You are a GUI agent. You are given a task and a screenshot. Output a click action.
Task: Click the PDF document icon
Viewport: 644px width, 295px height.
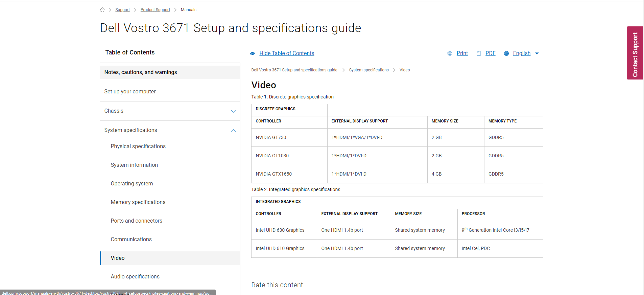click(x=479, y=53)
